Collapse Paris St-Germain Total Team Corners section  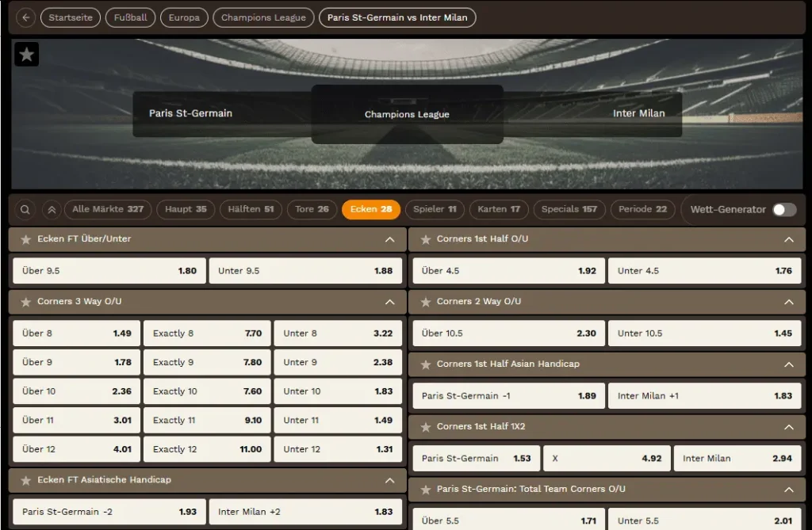pos(789,490)
